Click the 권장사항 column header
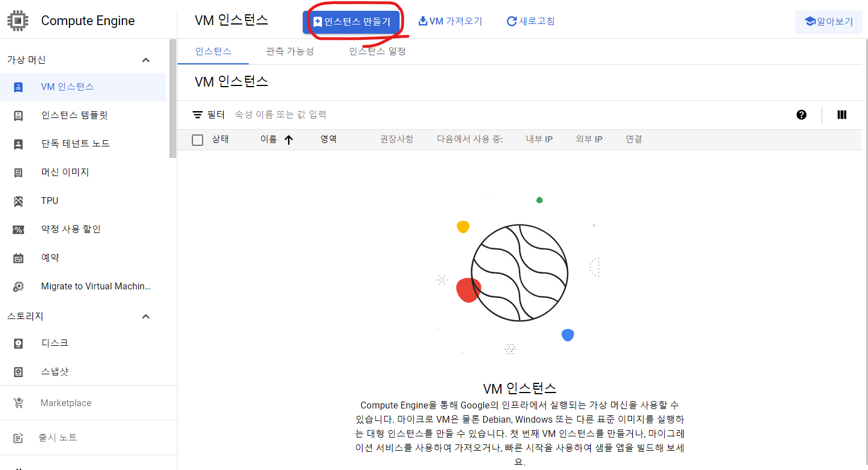Image resolution: width=868 pixels, height=470 pixels. [x=397, y=139]
